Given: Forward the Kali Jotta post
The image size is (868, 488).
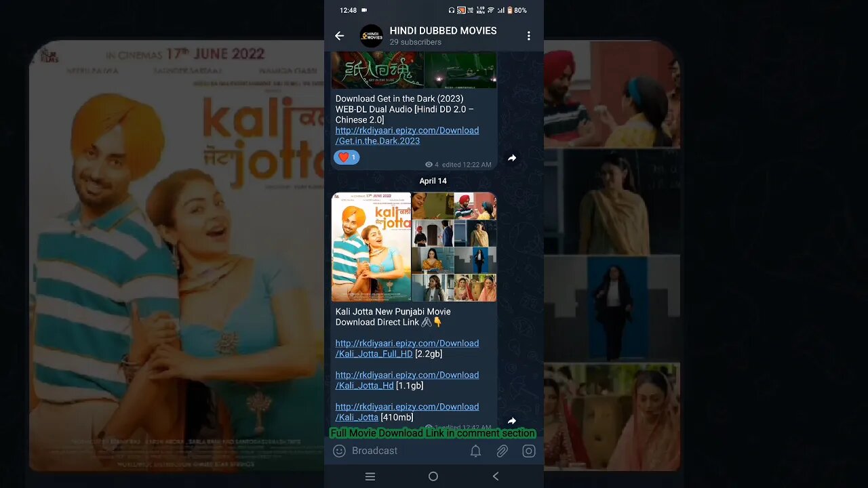Looking at the screenshot, I should click(x=512, y=421).
